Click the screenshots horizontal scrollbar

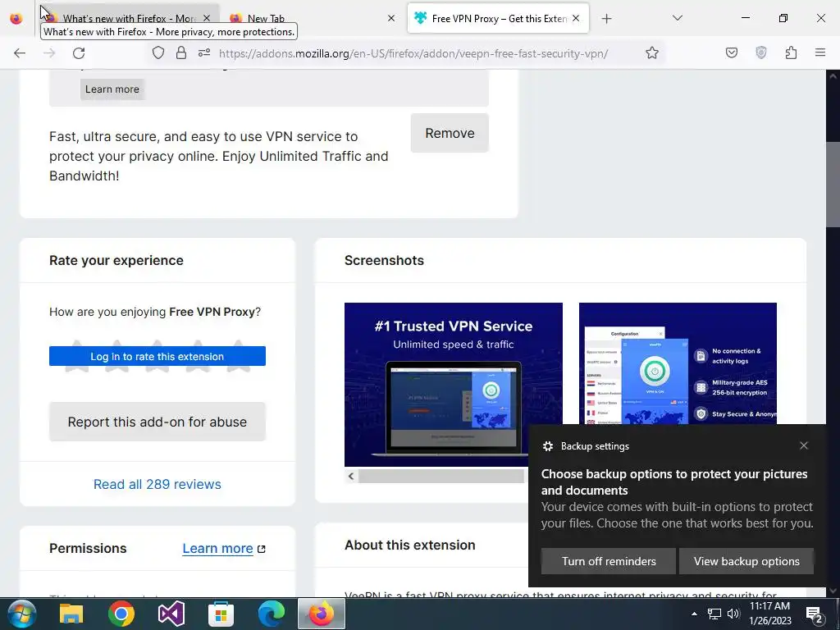click(x=441, y=476)
